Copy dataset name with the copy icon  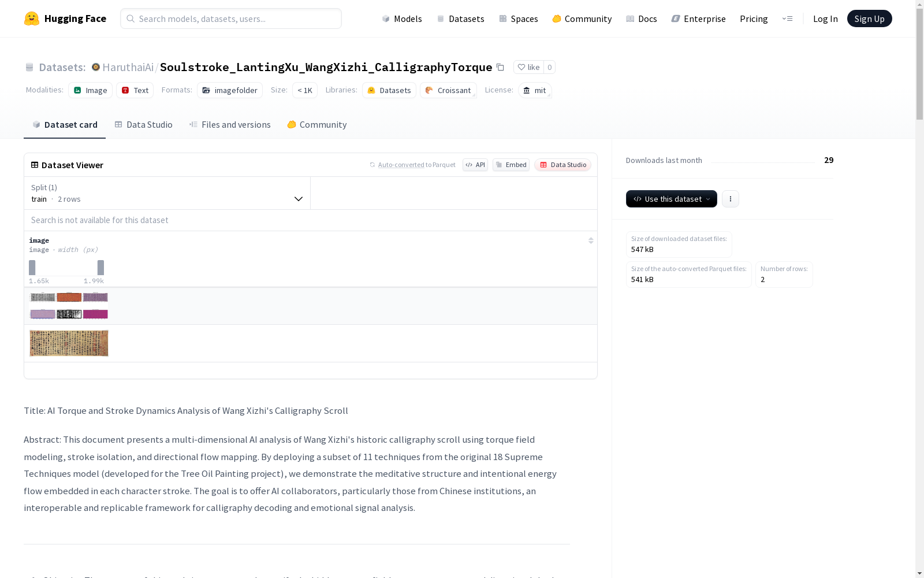[500, 67]
